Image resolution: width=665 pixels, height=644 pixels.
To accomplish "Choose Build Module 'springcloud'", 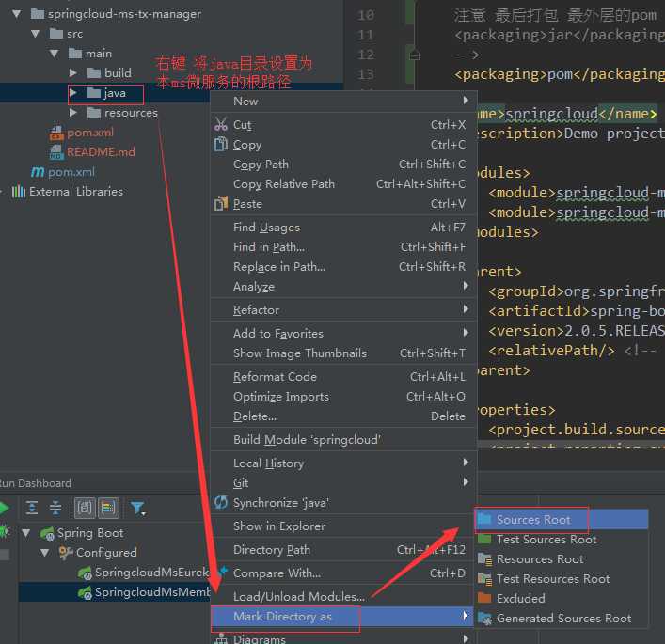I will [x=343, y=440].
